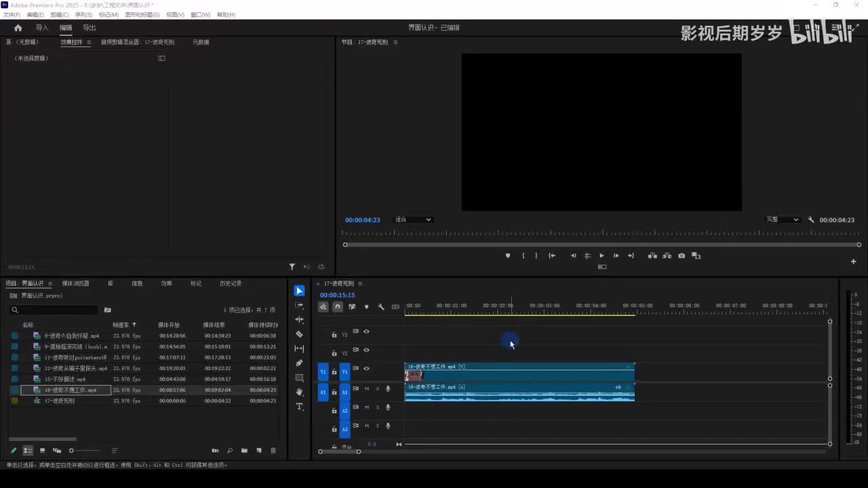Select the Pen tool

coord(299,363)
